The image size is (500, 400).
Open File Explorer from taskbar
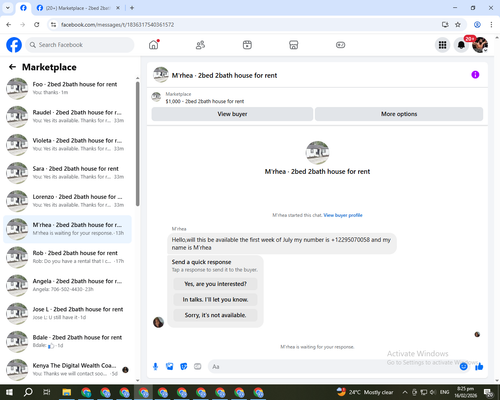(67, 392)
